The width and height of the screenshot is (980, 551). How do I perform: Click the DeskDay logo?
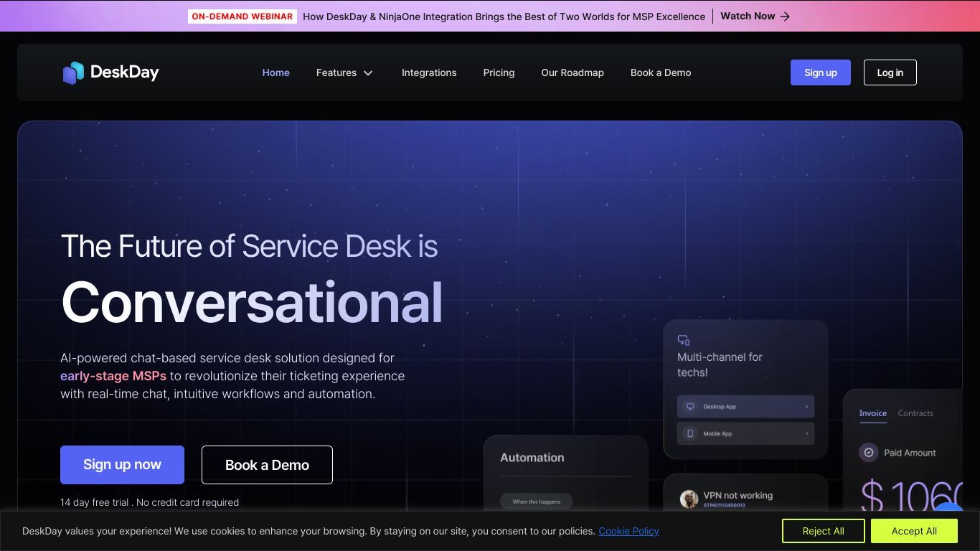[x=110, y=72]
